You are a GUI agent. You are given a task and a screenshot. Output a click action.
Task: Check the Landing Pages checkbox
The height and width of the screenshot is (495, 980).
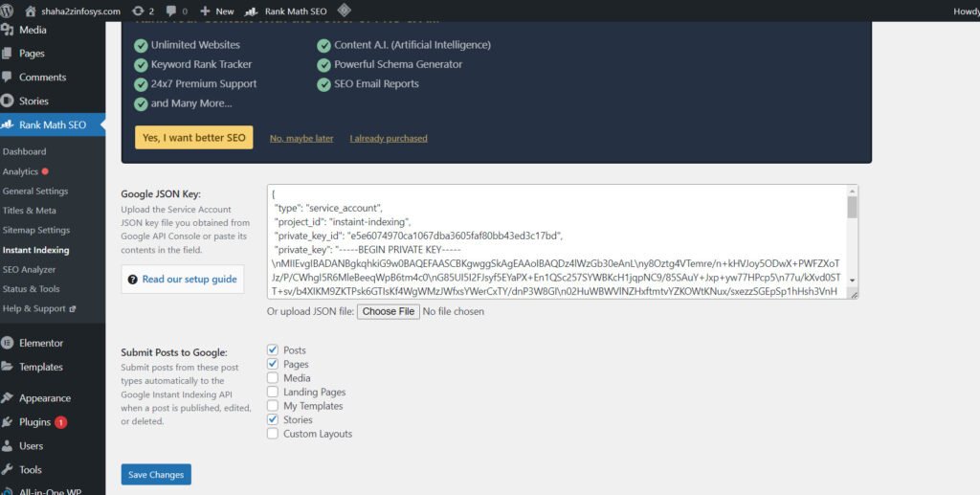point(273,392)
